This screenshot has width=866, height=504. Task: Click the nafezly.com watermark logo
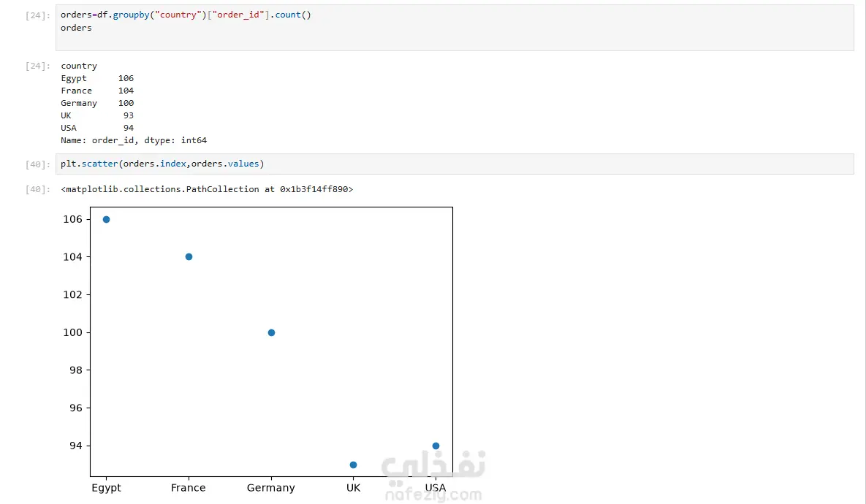pyautogui.click(x=433, y=475)
